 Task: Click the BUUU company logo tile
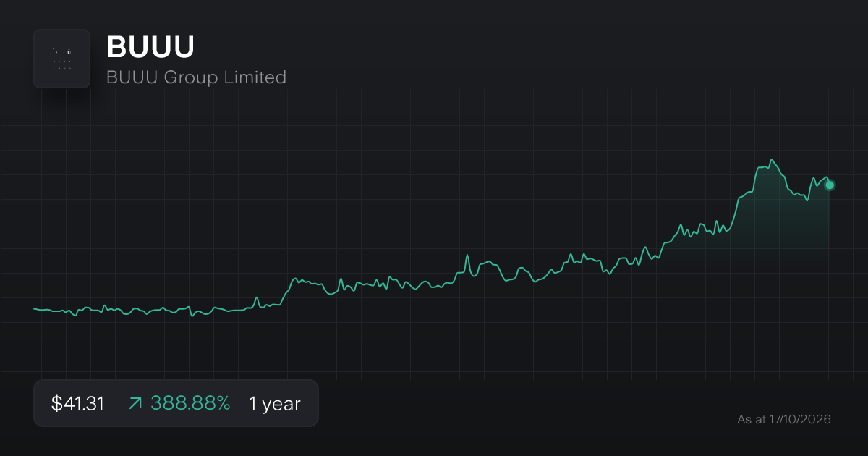(x=61, y=59)
